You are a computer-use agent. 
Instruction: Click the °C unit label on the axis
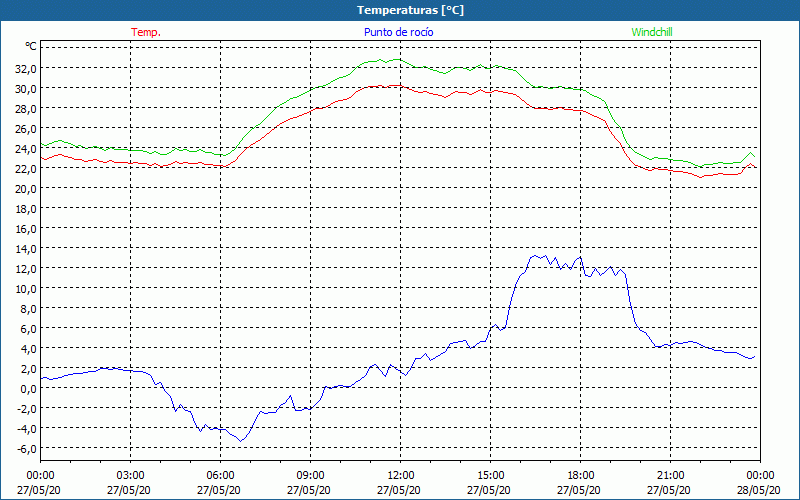[31, 46]
